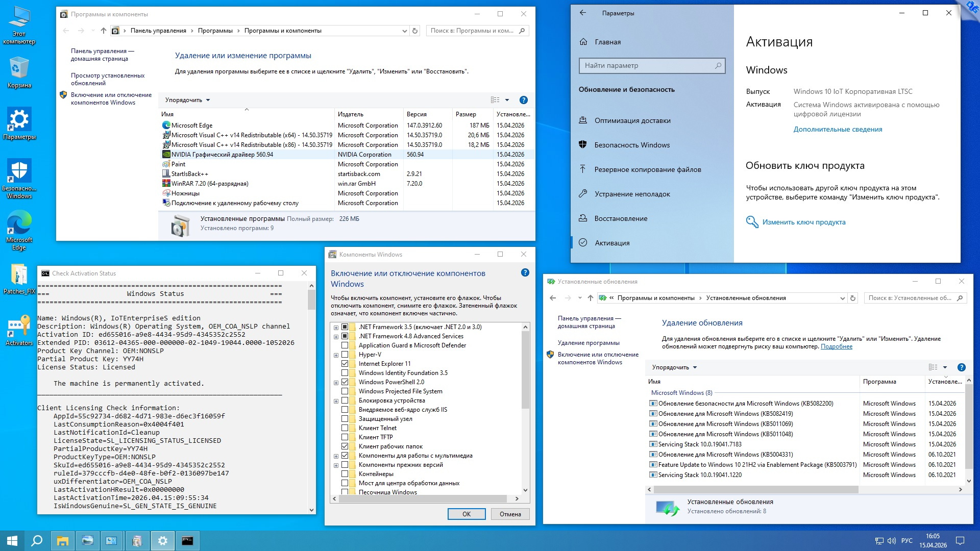Select Безопасность Windows in Settings sidebar
Viewport: 980px width, 551px height.
coord(632,145)
